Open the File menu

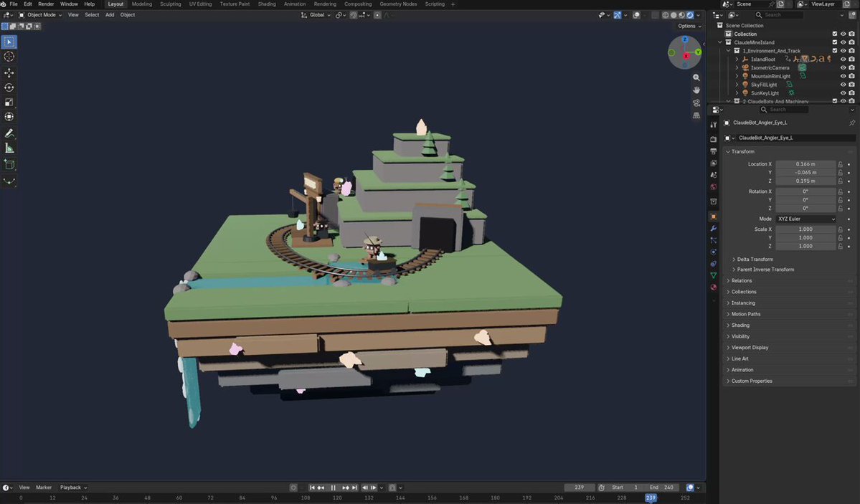coord(14,4)
